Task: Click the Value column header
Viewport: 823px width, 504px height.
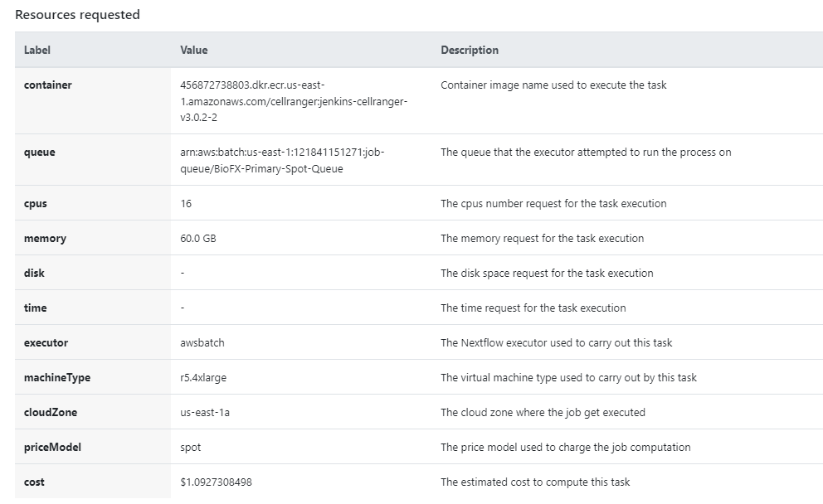Action: (193, 50)
